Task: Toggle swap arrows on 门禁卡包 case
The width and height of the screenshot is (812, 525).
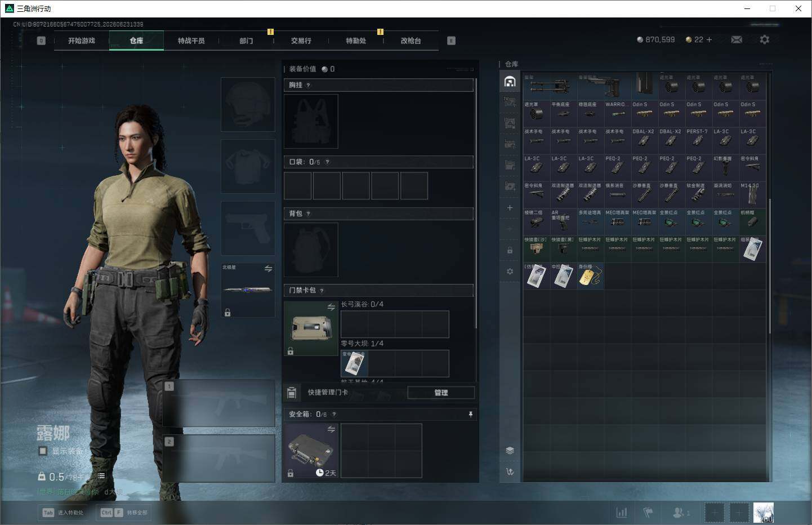Action: point(331,307)
